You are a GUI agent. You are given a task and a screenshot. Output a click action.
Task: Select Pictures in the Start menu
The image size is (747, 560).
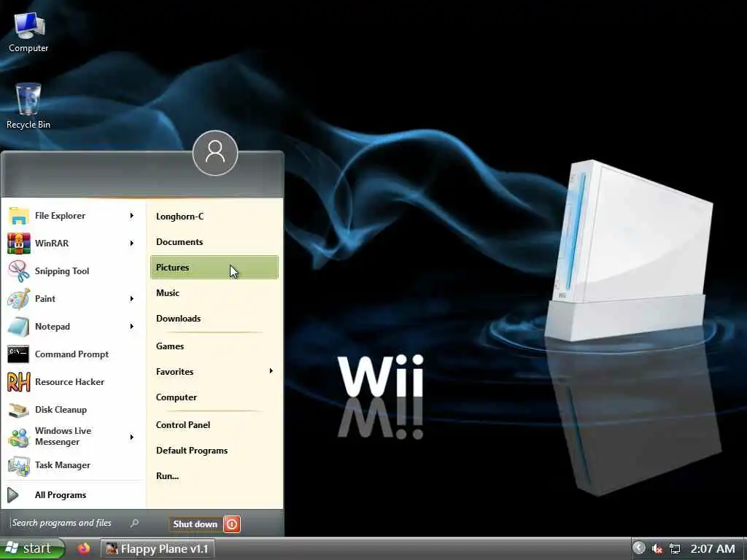coord(214,268)
